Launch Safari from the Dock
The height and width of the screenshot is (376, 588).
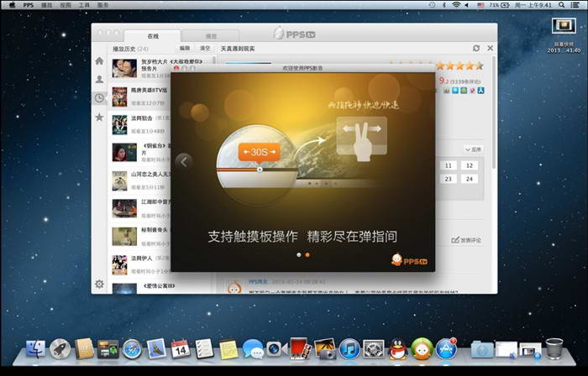point(132,348)
